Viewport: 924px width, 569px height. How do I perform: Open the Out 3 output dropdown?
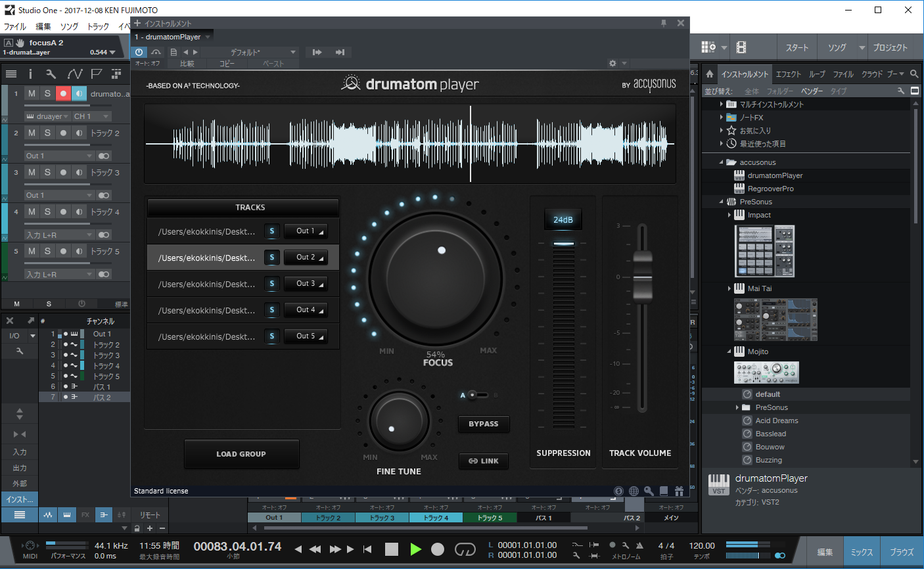pos(306,284)
